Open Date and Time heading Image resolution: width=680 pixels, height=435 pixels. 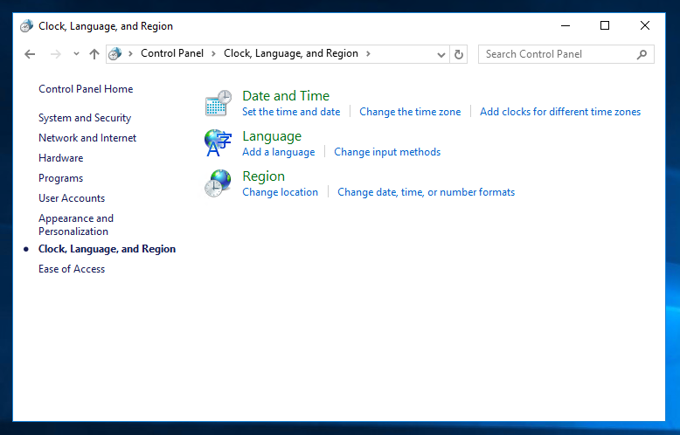[x=286, y=95]
